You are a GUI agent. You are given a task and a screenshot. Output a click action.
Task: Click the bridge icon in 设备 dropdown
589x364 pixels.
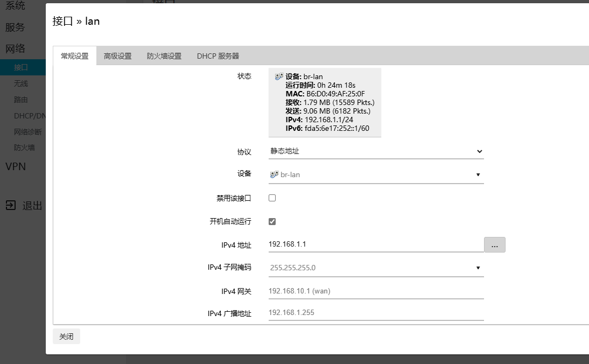[274, 174]
